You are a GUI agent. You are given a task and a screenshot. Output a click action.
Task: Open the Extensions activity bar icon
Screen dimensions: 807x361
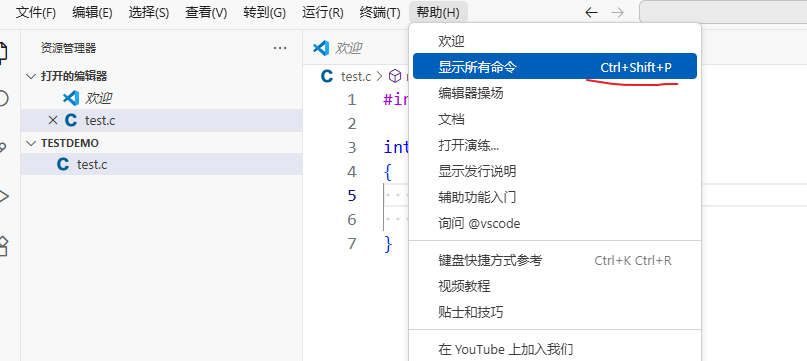(3, 246)
